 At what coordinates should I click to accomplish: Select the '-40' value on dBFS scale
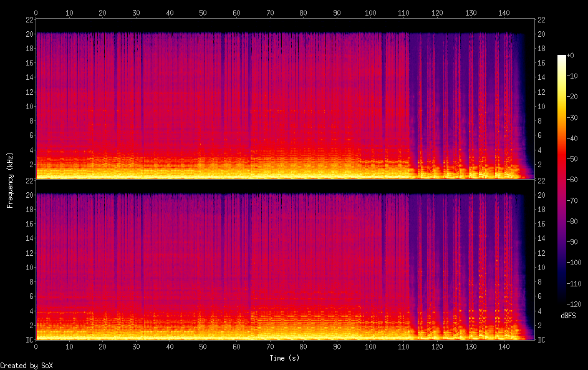click(x=572, y=138)
